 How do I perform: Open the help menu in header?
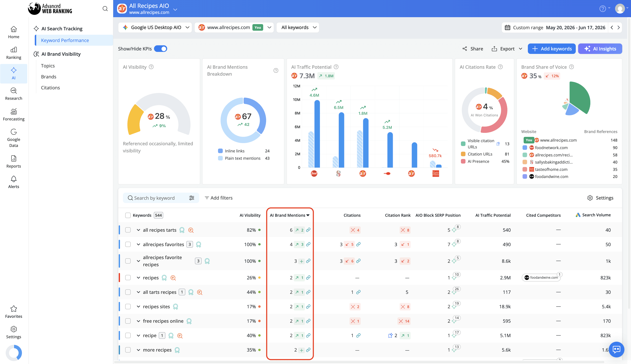pos(604,9)
